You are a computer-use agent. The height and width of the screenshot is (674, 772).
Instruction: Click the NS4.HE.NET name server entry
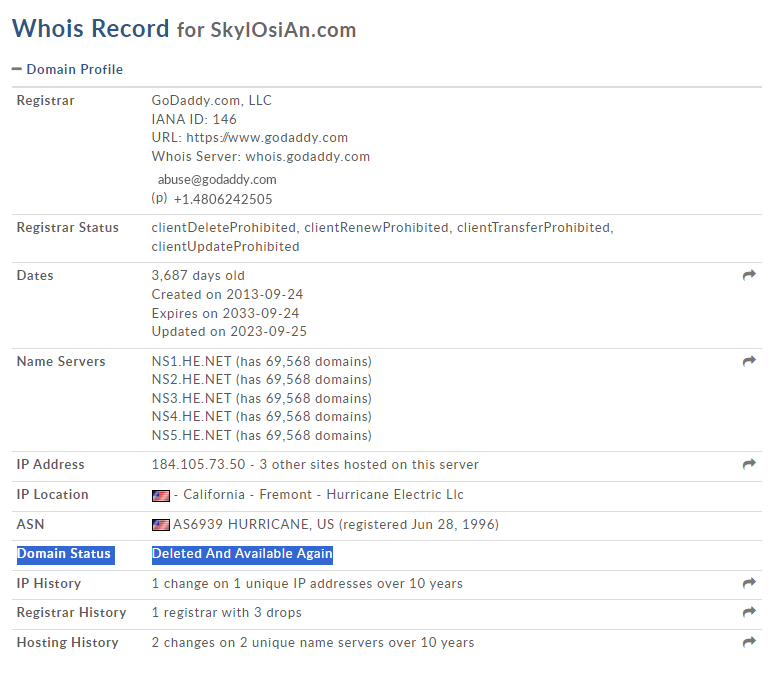point(261,417)
